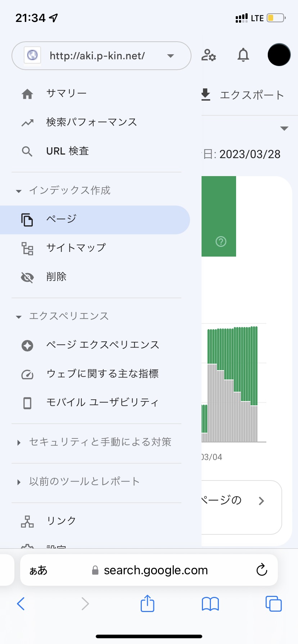Screen dimensions: 298x644
Task: Expand セキュリティと手動による対策 section
Action: pyautogui.click(x=19, y=442)
